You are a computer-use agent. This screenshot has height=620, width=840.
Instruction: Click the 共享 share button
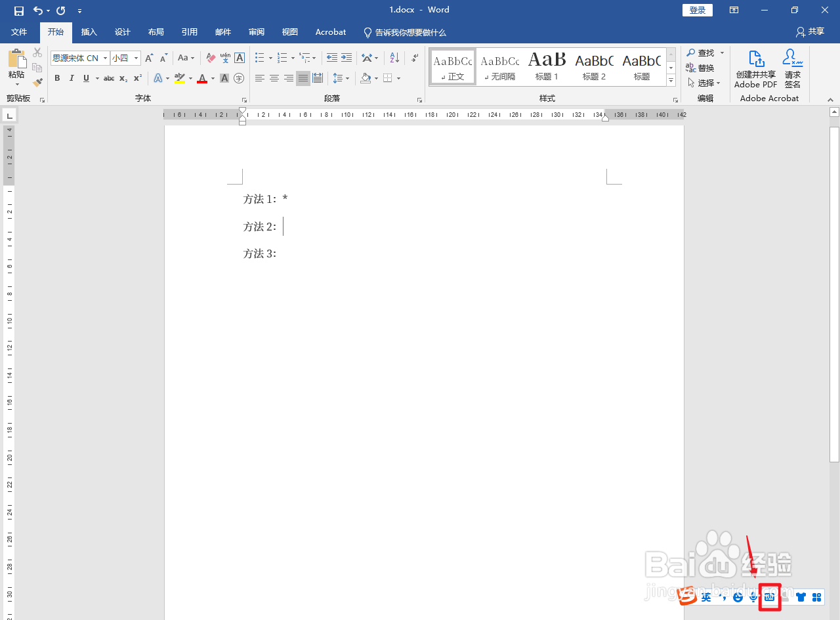click(810, 32)
